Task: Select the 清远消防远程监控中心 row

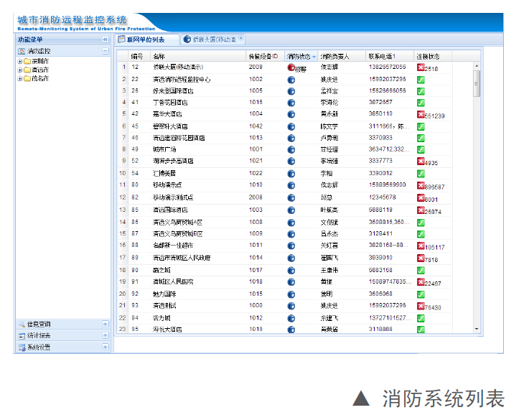Action: [x=181, y=79]
